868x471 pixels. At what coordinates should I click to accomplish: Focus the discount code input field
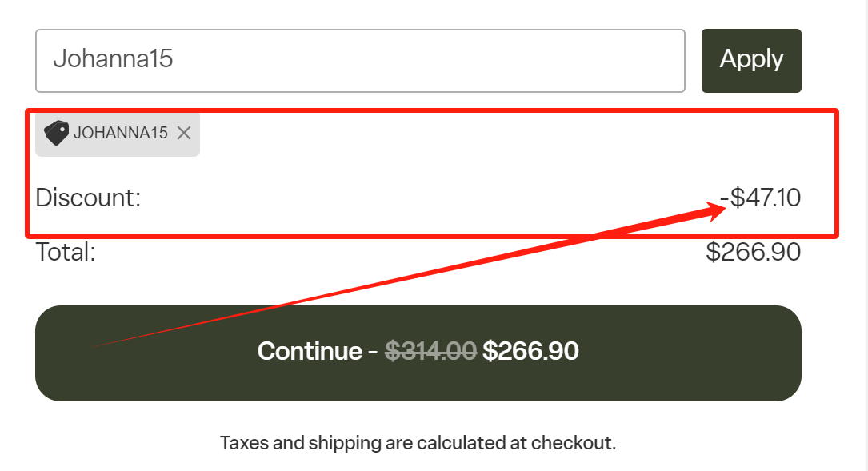coord(360,60)
